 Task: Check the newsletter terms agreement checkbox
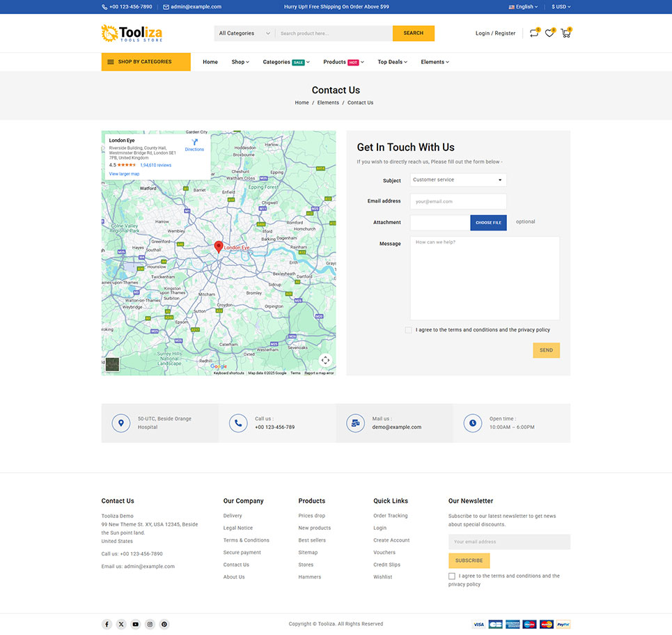(x=452, y=577)
